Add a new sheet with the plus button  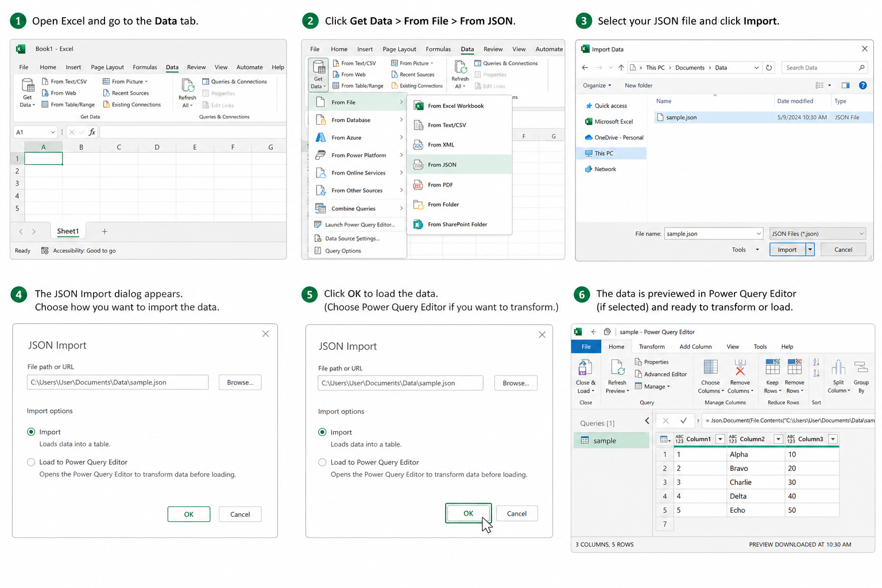coord(105,231)
